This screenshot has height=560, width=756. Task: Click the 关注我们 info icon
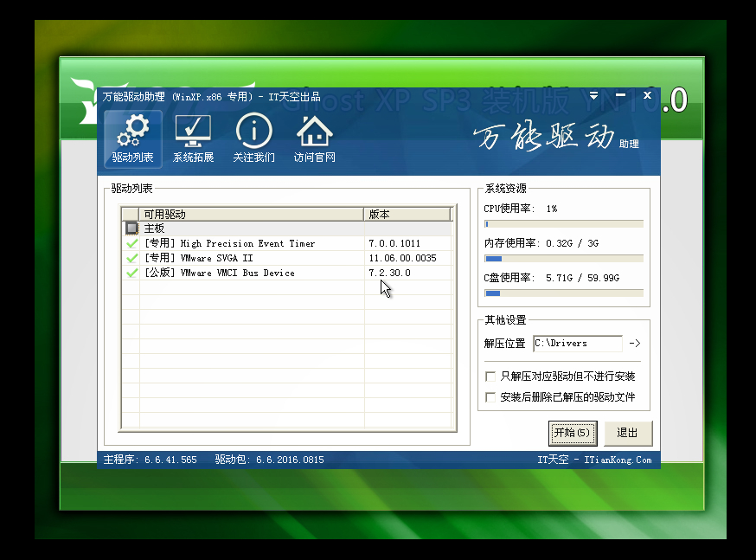[x=253, y=139]
